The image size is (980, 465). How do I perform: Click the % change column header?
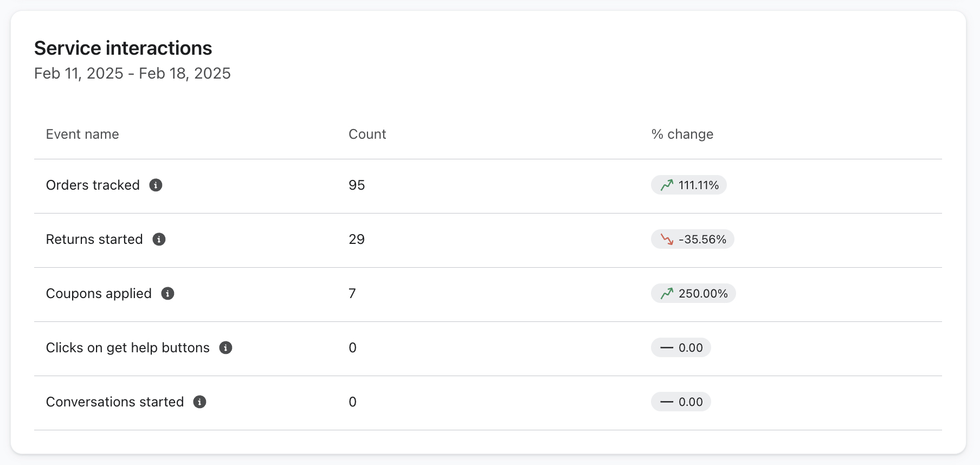coord(682,134)
